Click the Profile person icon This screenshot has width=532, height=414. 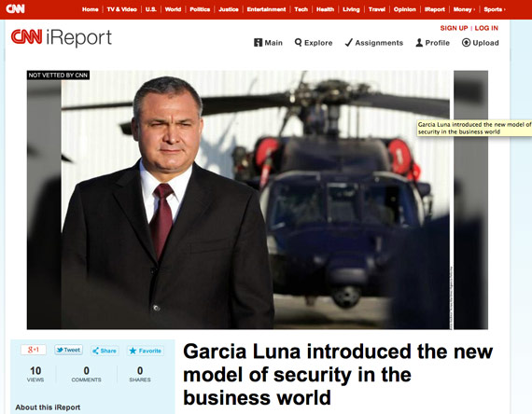pos(419,43)
